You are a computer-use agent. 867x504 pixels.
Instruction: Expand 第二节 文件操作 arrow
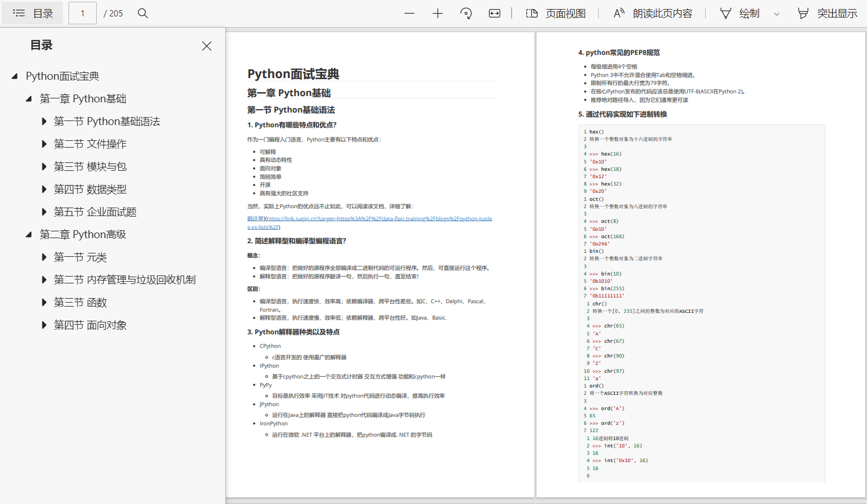44,144
